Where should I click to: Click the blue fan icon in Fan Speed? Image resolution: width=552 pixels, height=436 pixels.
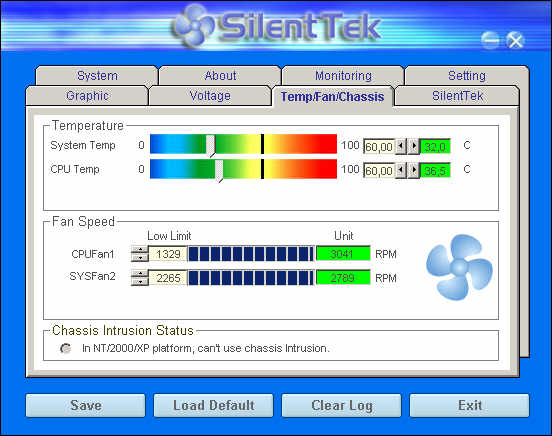[x=459, y=268]
